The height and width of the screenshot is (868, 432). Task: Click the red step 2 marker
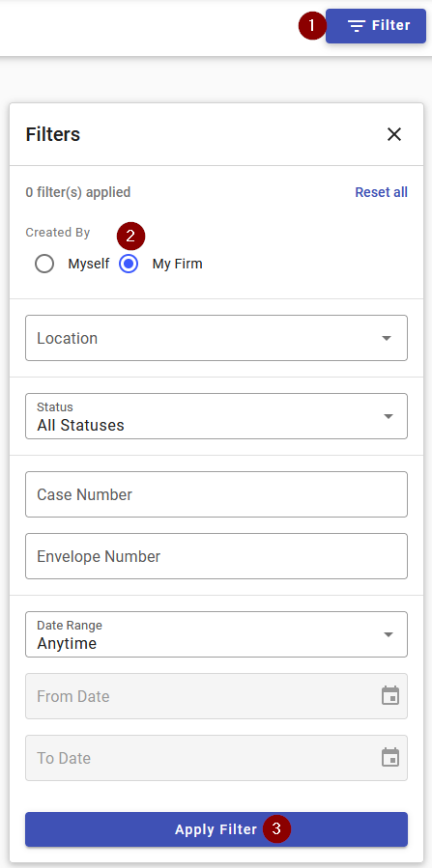[130, 236]
